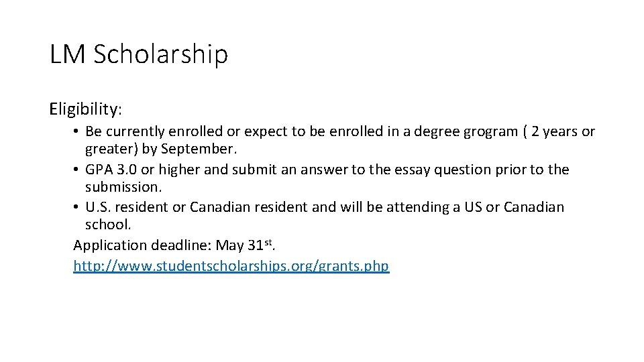Click the word "Scholarship" in the title
The image size is (644, 362).
coord(161,55)
